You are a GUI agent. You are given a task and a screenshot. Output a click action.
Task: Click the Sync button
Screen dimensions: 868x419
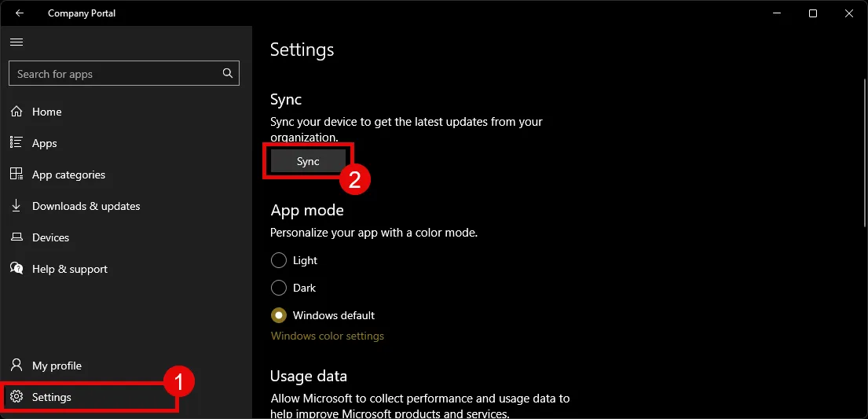[x=308, y=161]
